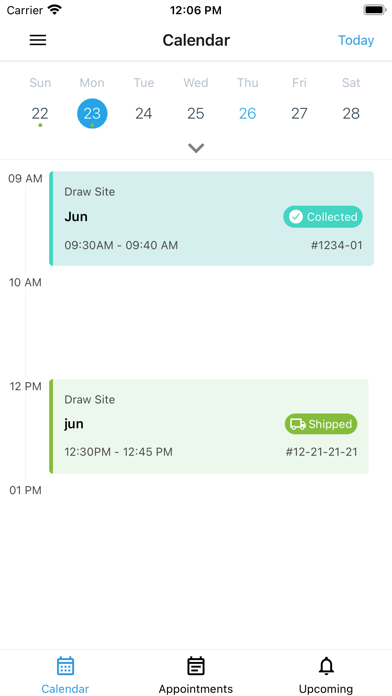Screen dimensions: 392x696
Task: Select Monday 23 highlighted date
Action: (92, 114)
